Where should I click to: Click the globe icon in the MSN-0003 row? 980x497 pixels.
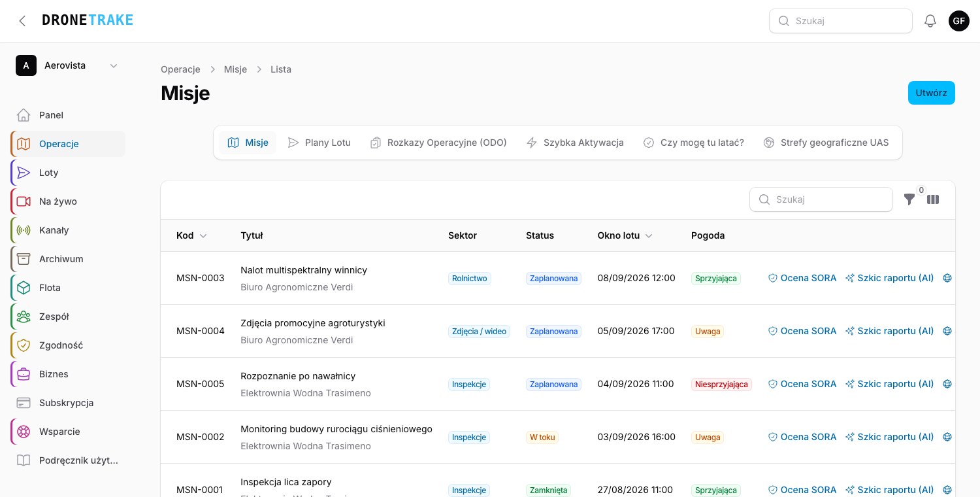[x=947, y=278]
